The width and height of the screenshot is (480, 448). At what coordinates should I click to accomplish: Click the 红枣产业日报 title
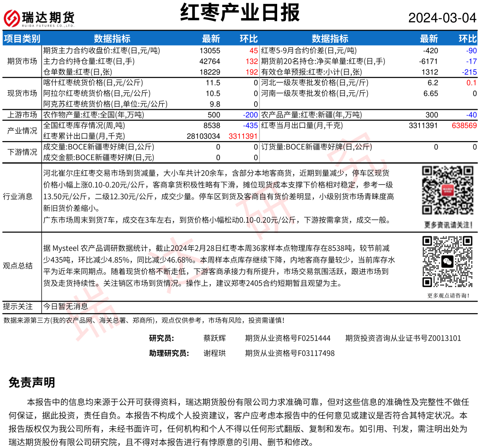(x=240, y=13)
